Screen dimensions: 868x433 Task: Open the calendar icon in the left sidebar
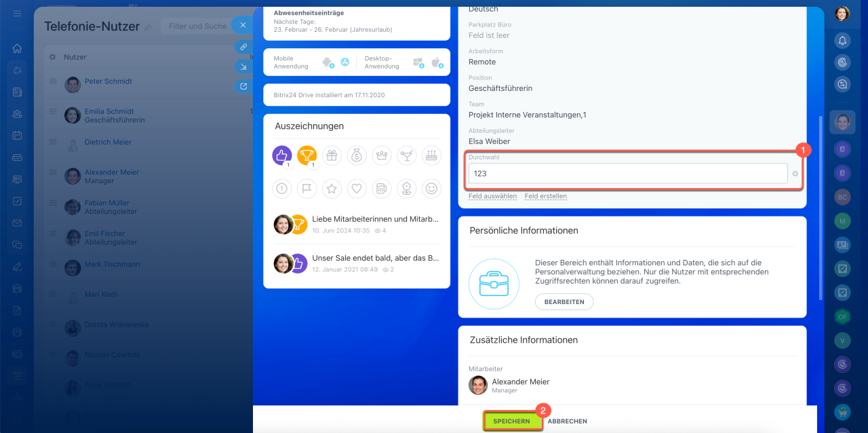point(17,135)
